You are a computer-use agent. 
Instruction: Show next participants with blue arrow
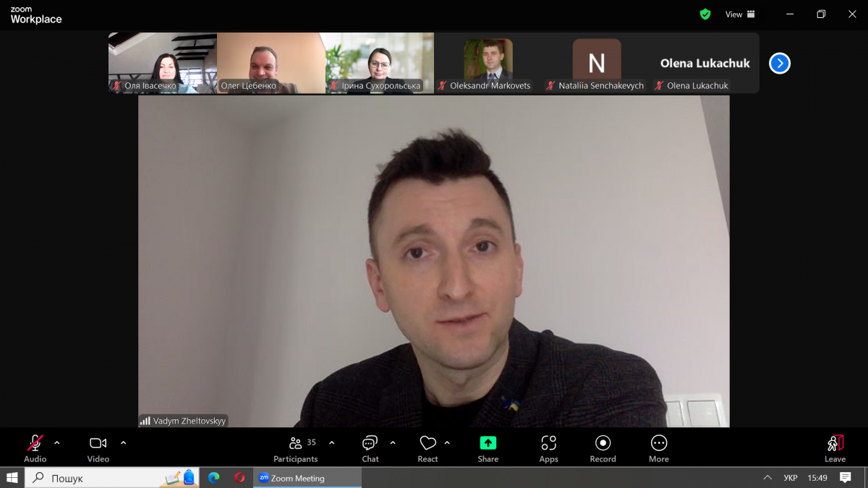(x=779, y=64)
